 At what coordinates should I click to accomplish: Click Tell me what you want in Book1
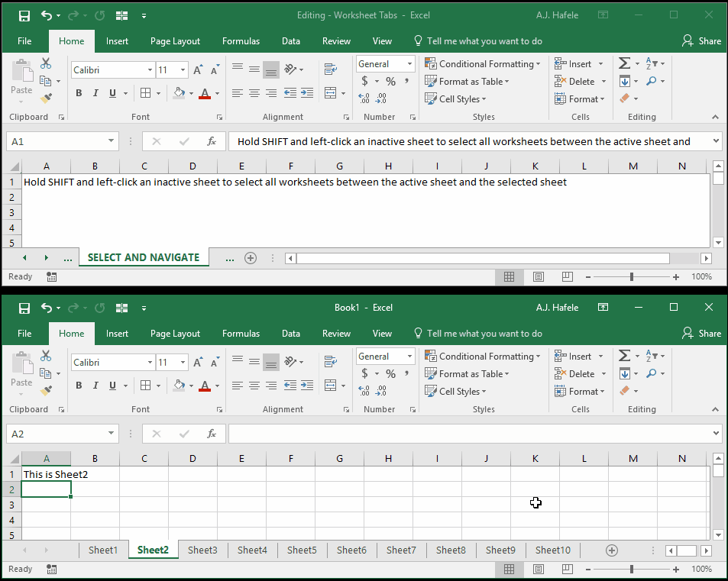(x=478, y=334)
